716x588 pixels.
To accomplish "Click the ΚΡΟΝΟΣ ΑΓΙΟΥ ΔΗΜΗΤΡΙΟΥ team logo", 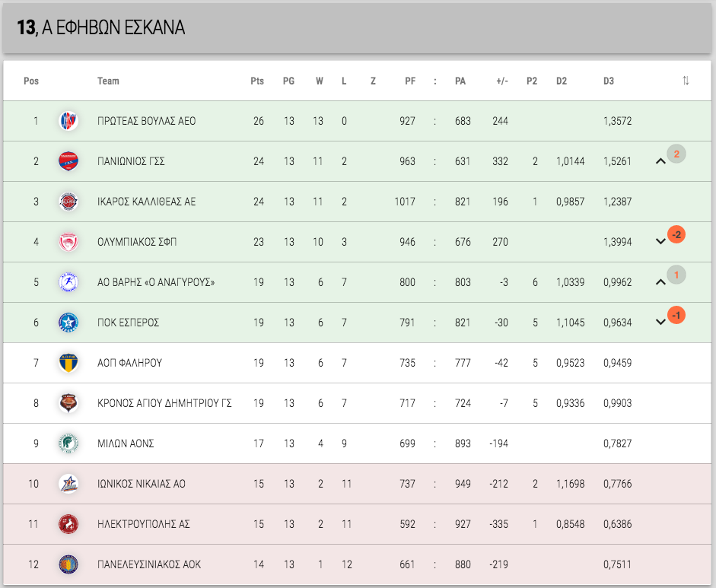I will pos(68,403).
